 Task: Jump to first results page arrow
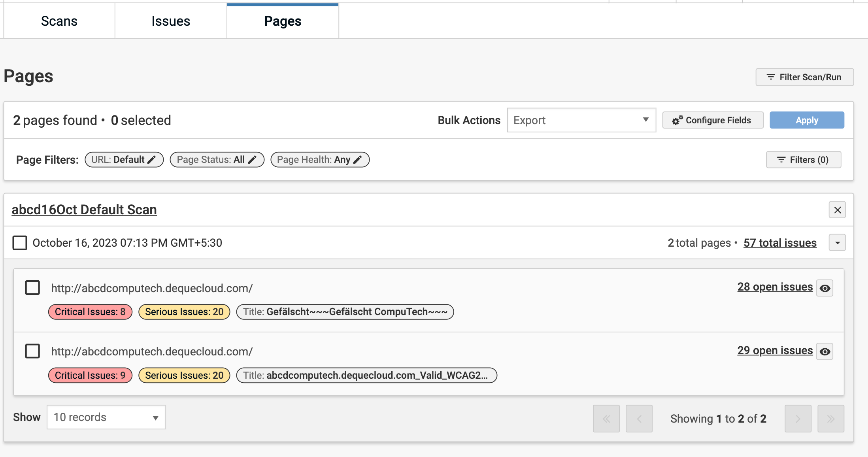click(606, 419)
